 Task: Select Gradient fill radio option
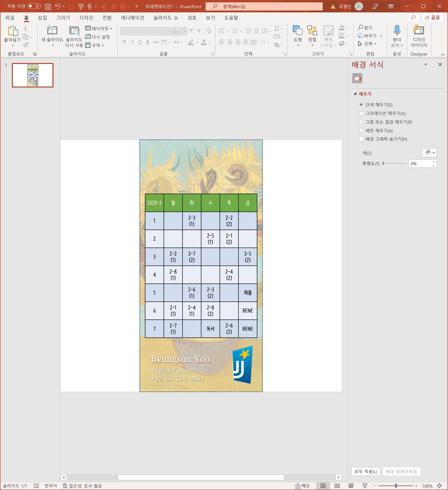[x=361, y=113]
